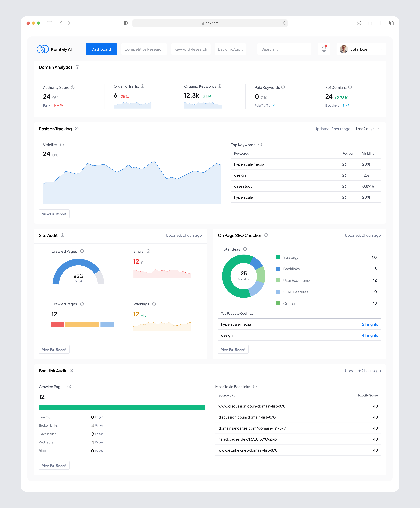Click View Full Report under Position Tracking
The image size is (420, 508).
(x=54, y=214)
